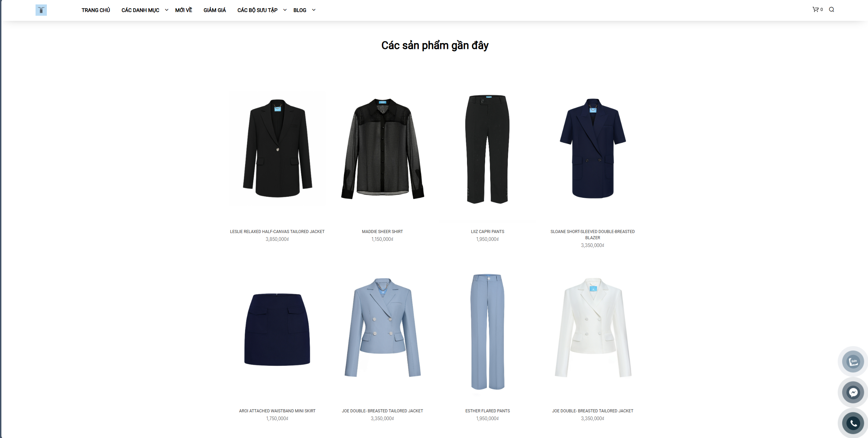Click the phone call button

pyautogui.click(x=853, y=423)
